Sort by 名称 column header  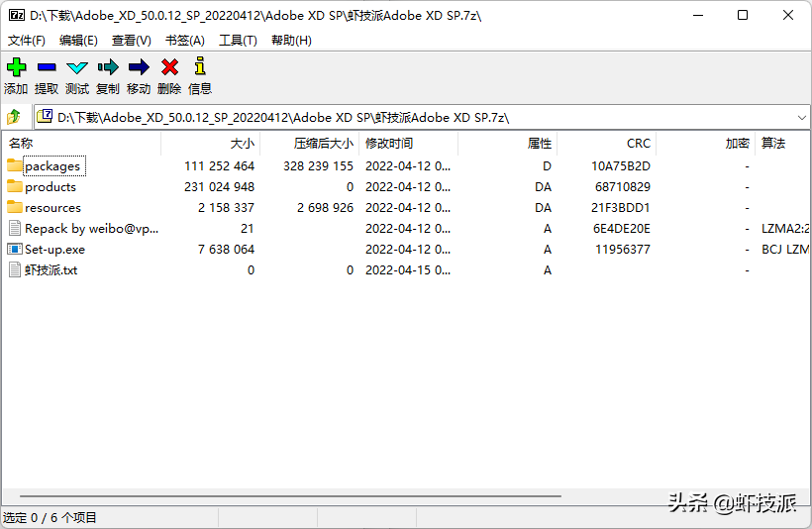click(x=81, y=144)
